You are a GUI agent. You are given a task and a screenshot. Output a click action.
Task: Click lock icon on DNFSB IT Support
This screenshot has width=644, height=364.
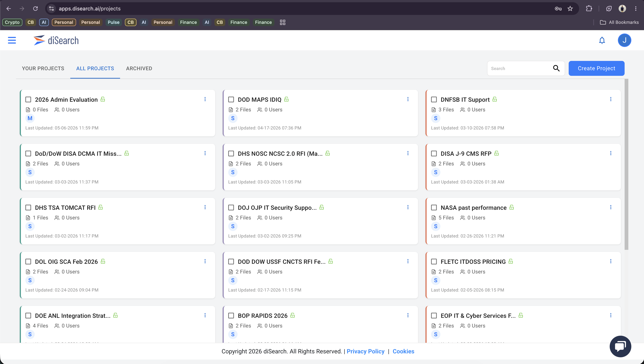pyautogui.click(x=494, y=99)
